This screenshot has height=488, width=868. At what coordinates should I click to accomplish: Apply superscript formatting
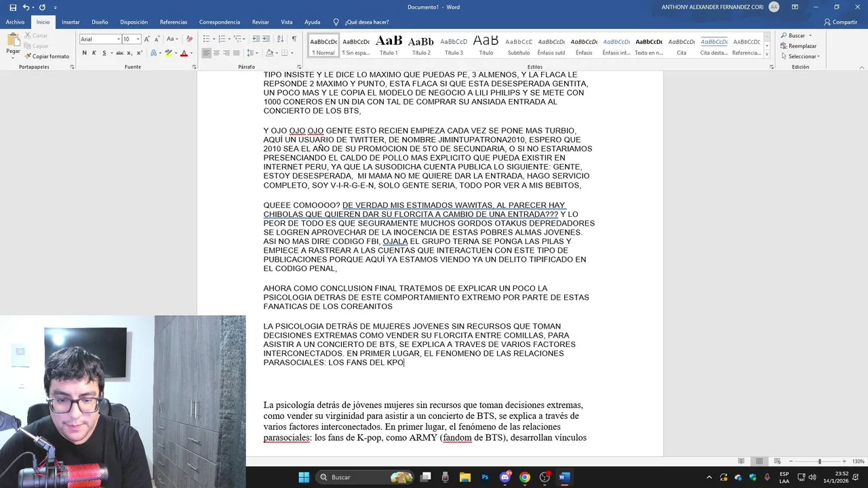point(138,53)
